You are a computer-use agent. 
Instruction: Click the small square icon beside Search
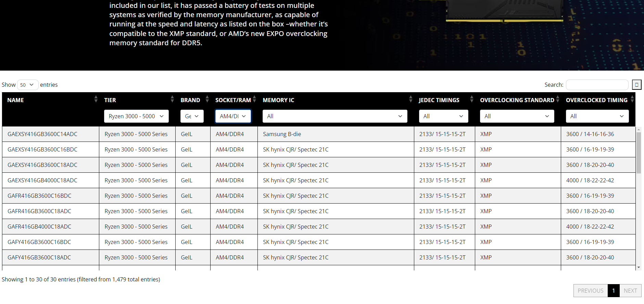point(636,85)
